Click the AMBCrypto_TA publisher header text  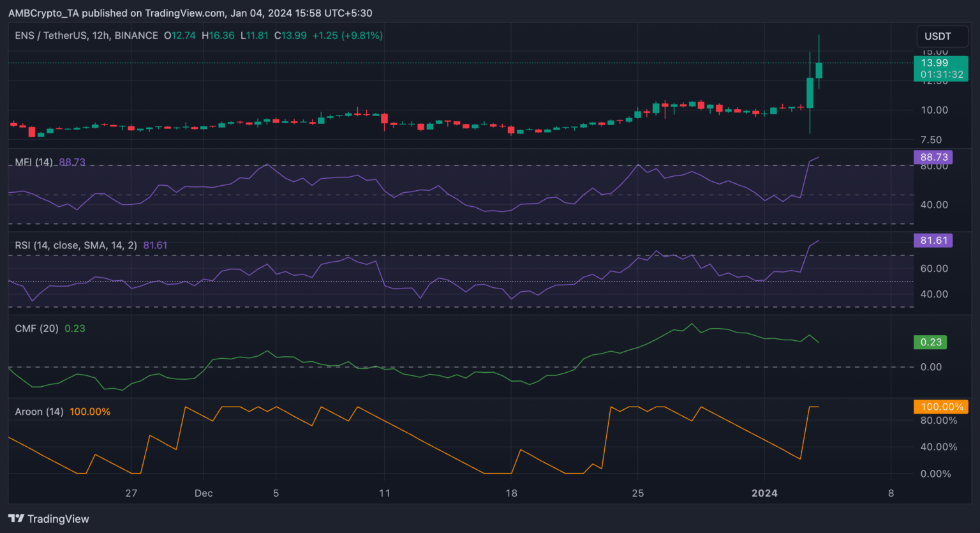[x=189, y=13]
